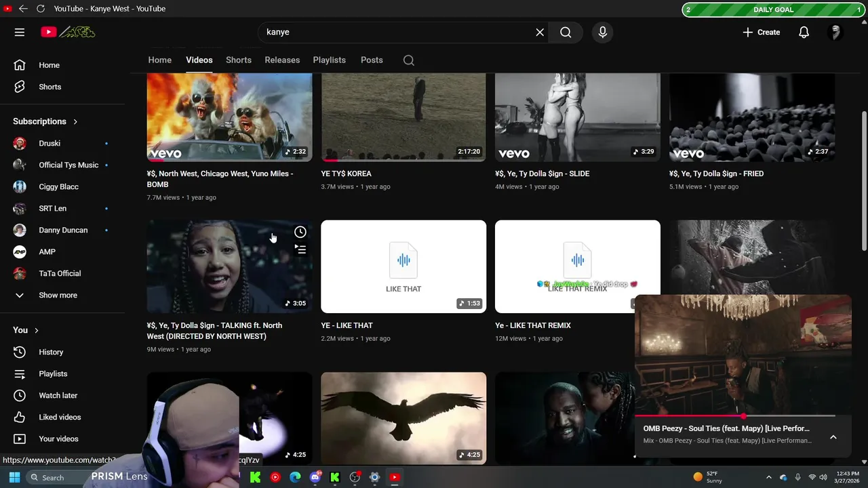The height and width of the screenshot is (488, 868).
Task: Select the Videos tab
Action: point(199,60)
